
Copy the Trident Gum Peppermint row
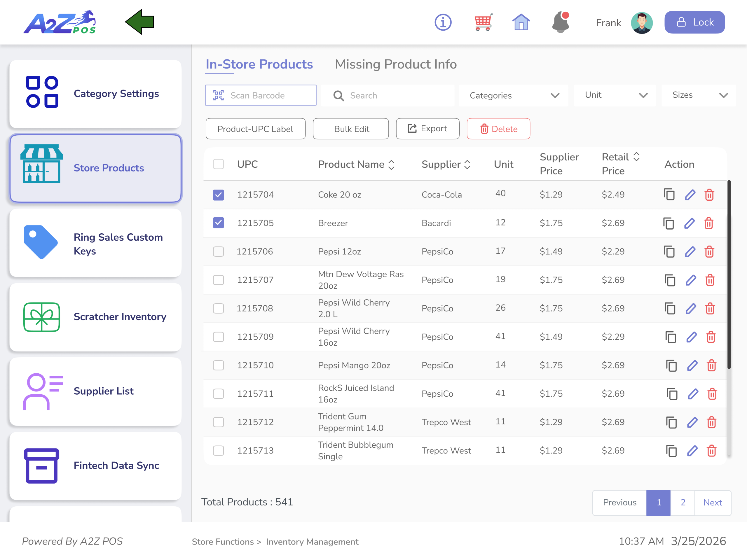[x=671, y=422]
